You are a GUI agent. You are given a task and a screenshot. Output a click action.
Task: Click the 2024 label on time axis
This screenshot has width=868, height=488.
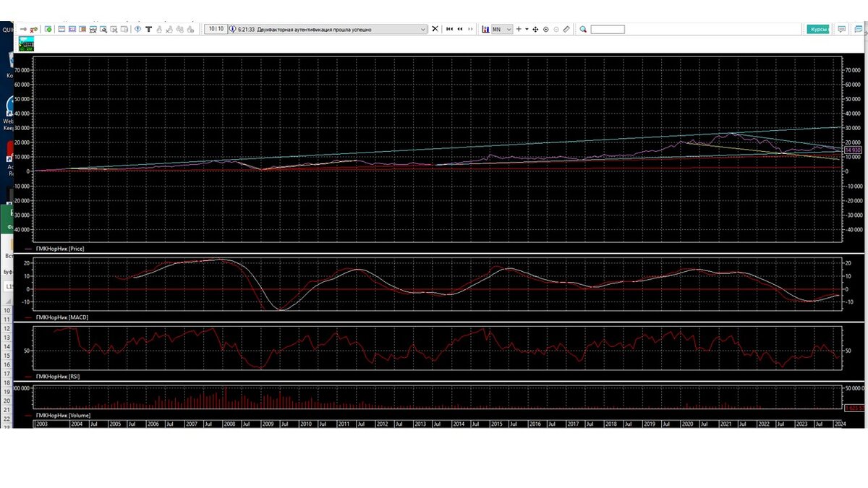point(841,424)
